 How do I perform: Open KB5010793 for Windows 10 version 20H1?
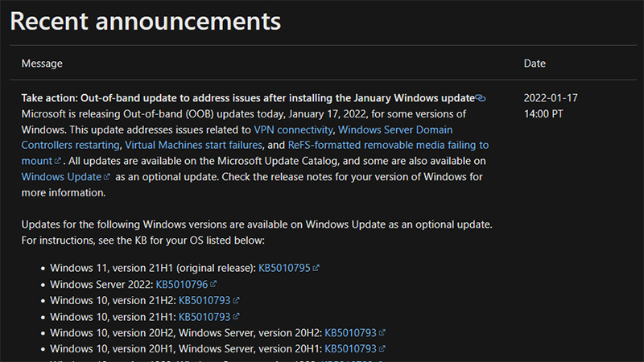tap(351, 349)
